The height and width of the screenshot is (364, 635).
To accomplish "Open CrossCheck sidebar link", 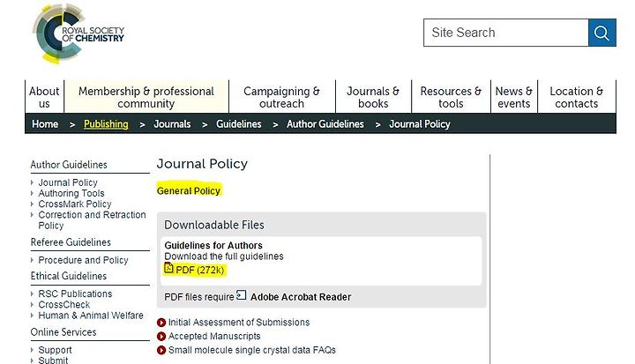I will [64, 304].
